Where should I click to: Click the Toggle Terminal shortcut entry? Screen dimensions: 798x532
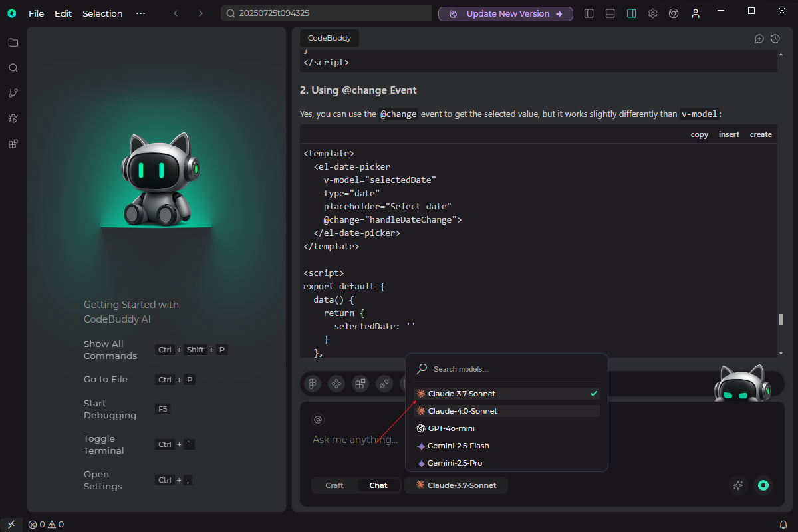click(x=140, y=444)
